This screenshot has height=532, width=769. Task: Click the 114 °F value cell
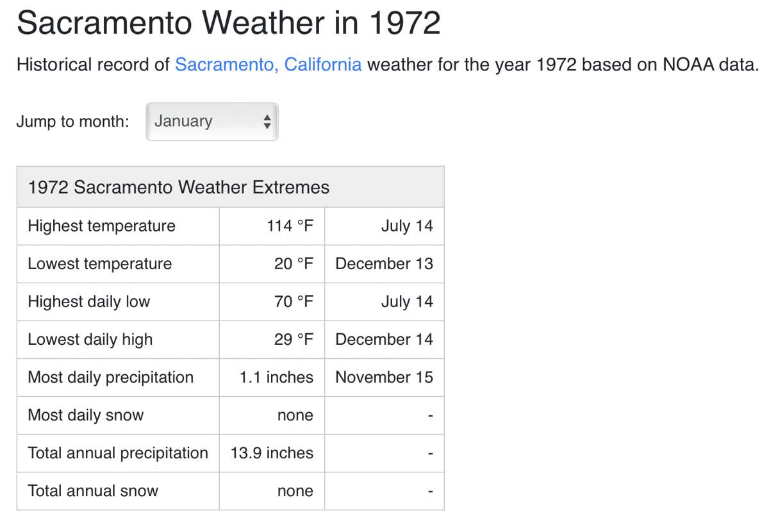tap(290, 226)
